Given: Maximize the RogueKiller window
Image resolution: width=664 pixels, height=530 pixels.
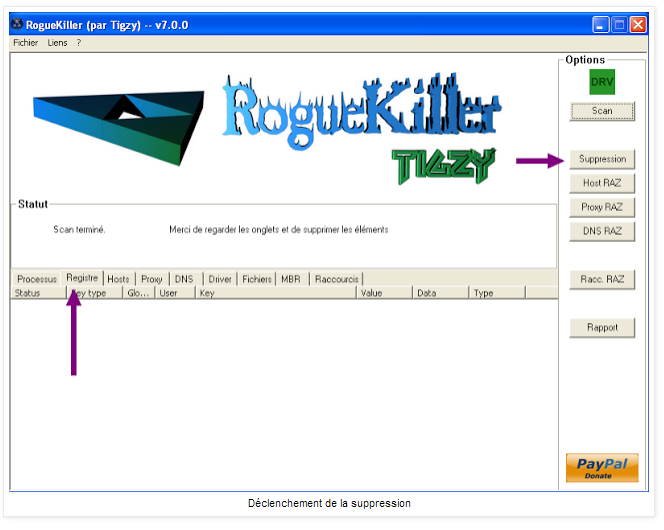Looking at the screenshot, I should (619, 25).
